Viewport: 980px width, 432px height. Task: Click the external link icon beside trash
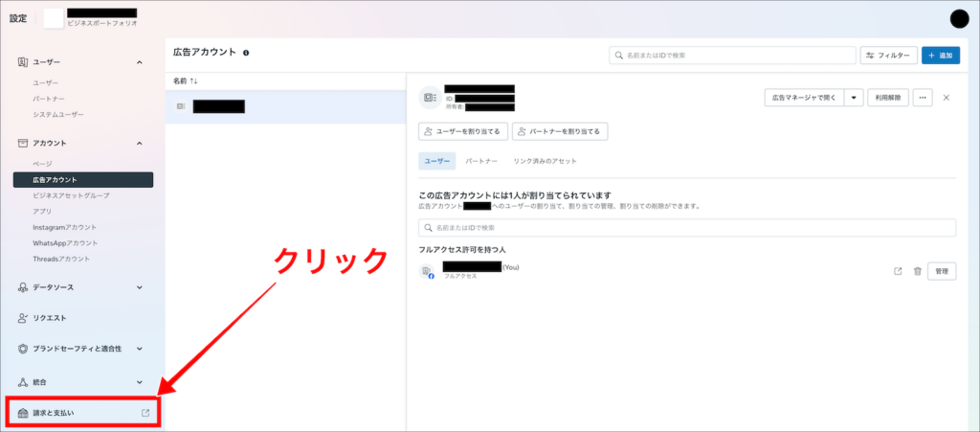click(898, 271)
